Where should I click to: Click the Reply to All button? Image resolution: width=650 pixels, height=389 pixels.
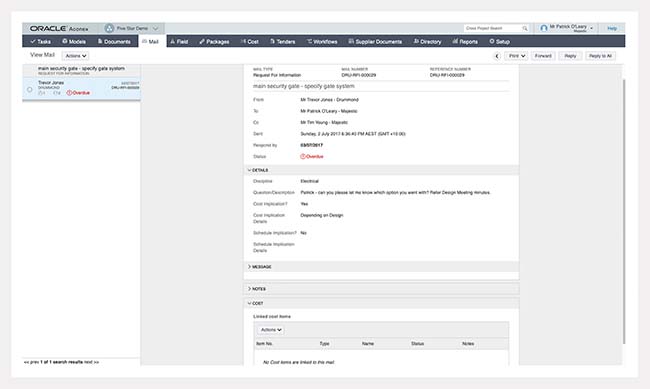click(x=600, y=56)
